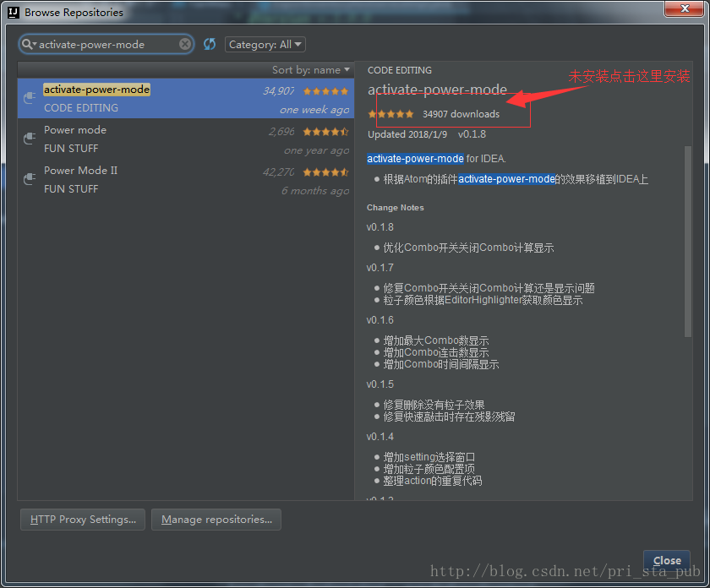Click the 'v0.1.4' change notes heading
The width and height of the screenshot is (710, 588).
(380, 438)
